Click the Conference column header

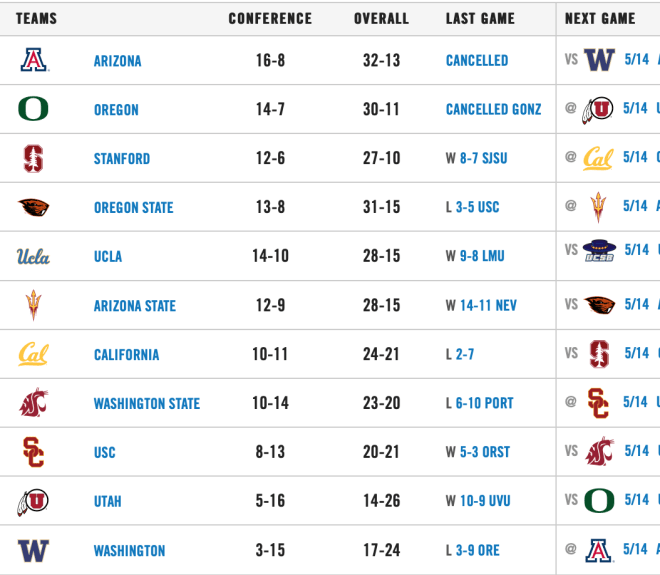[270, 19]
